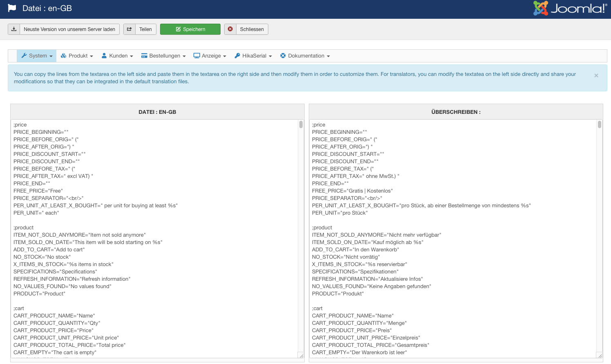Click the flag icon in the header
Image resolution: width=611 pixels, height=364 pixels.
[12, 8]
